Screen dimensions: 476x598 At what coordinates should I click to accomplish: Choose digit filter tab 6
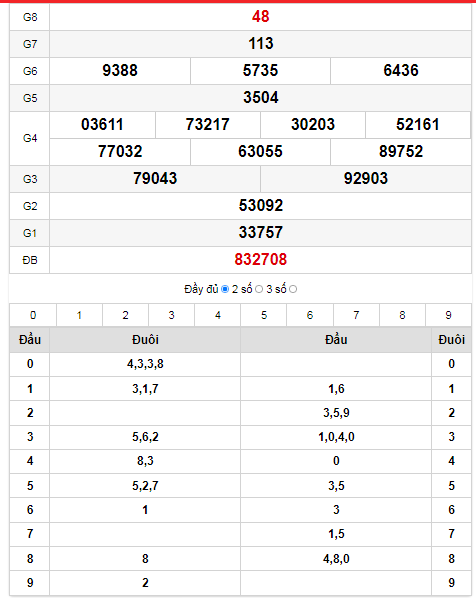[x=310, y=315]
